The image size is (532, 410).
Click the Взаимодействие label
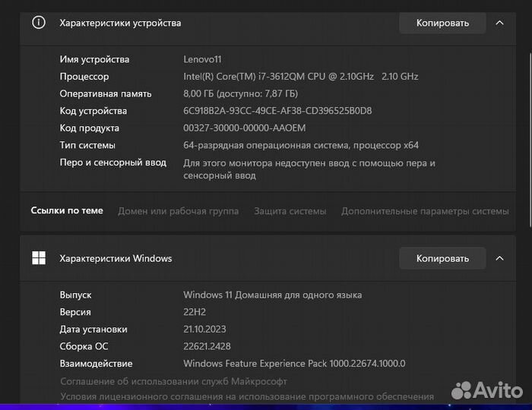[x=96, y=364]
